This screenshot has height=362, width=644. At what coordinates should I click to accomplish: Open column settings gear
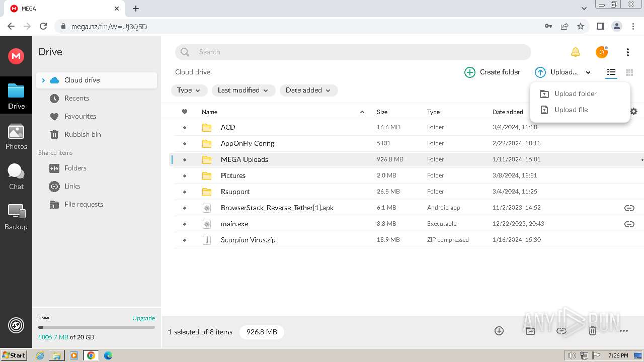click(x=633, y=112)
